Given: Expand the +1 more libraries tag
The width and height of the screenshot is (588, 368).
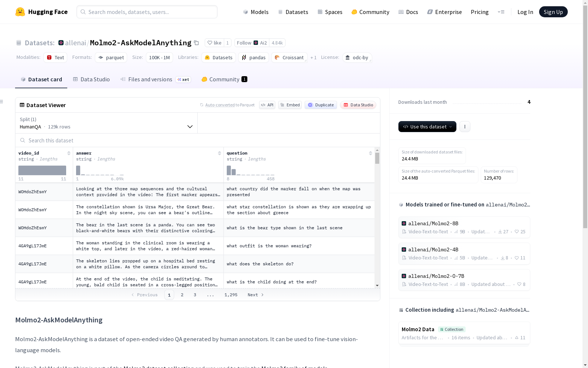Looking at the screenshot, I should [x=313, y=57].
